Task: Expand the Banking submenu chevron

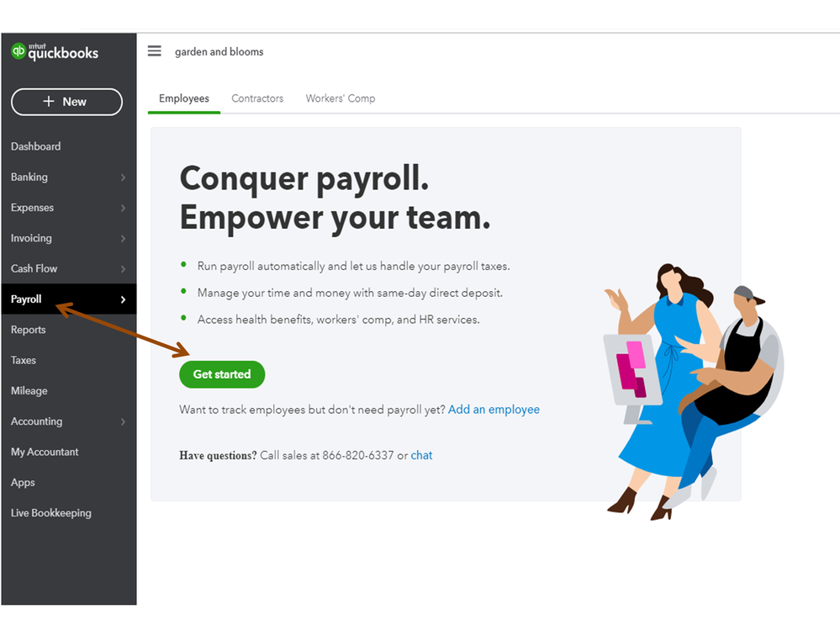Action: click(124, 177)
